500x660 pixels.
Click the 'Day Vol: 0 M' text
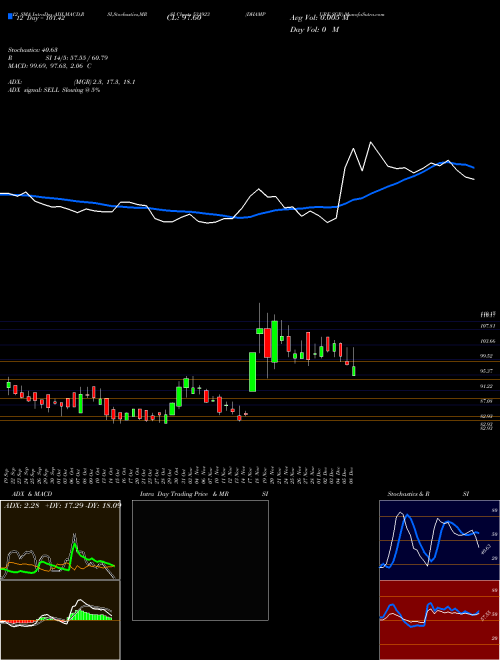[314, 30]
